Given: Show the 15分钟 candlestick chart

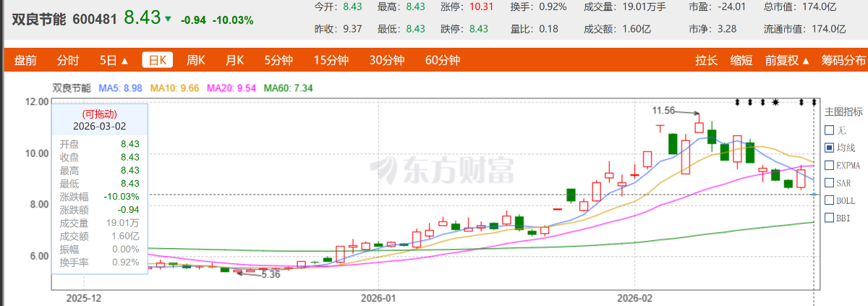Looking at the screenshot, I should tap(332, 60).
